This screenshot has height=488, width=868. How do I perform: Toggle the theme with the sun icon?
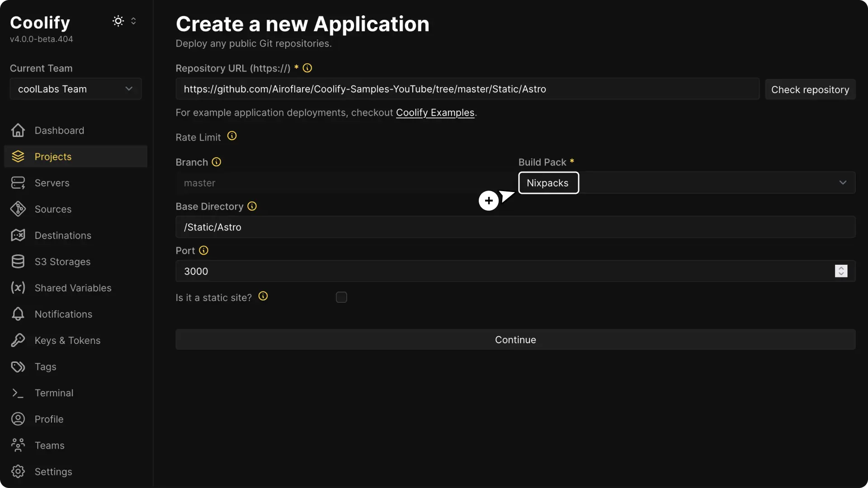118,21
